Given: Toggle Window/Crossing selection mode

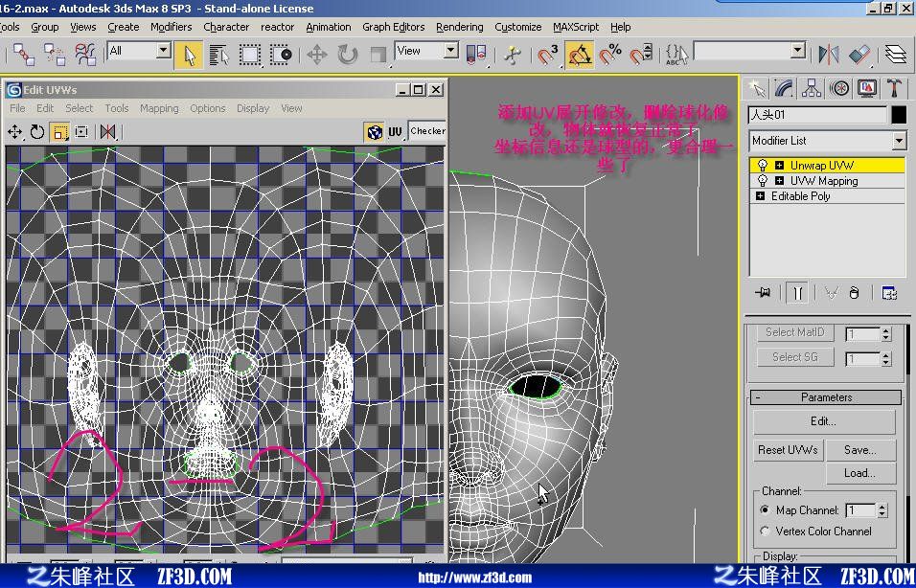Looking at the screenshot, I should (x=281, y=56).
